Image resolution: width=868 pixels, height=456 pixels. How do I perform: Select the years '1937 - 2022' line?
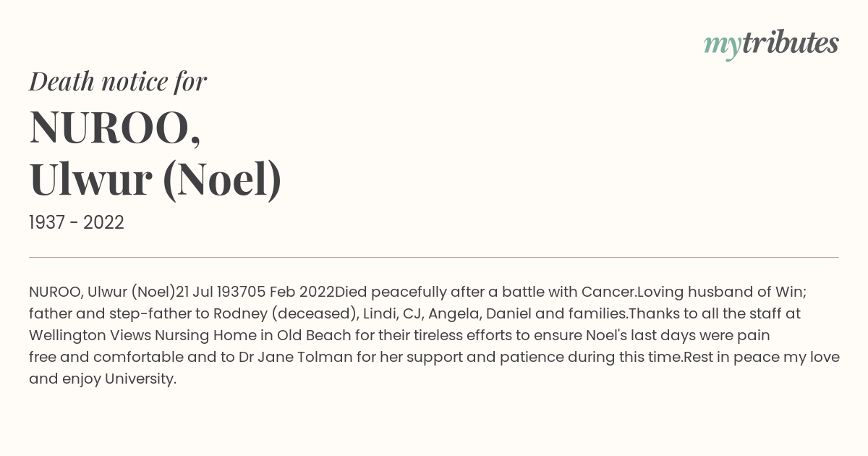pyautogui.click(x=77, y=222)
